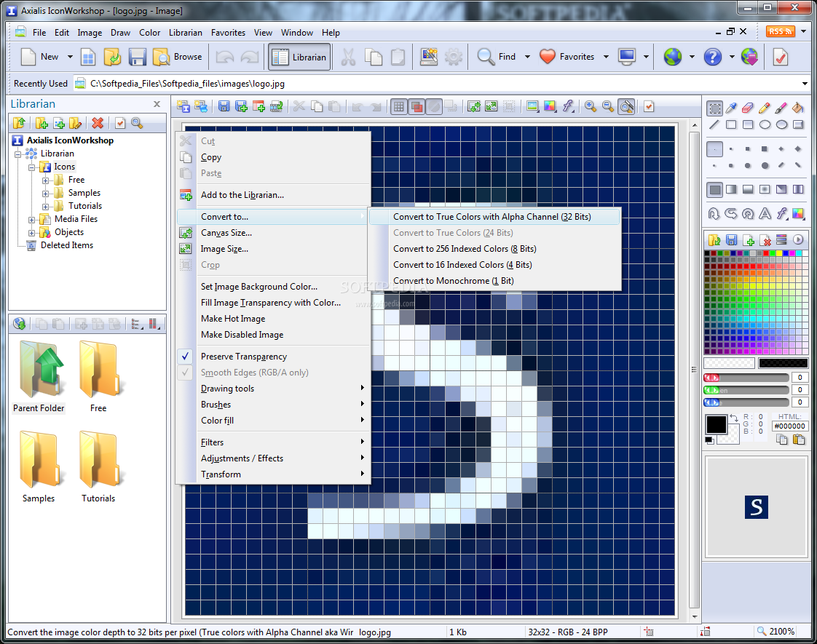This screenshot has height=644, width=817.
Task: Choose the Text tool with letter A
Action: (765, 213)
